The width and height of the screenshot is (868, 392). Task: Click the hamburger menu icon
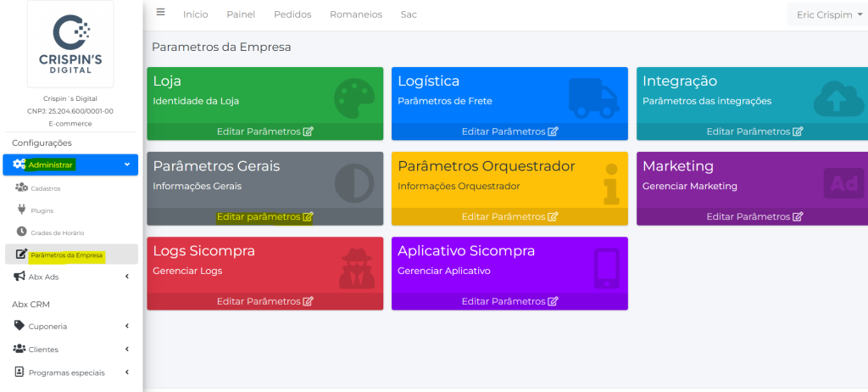point(161,14)
